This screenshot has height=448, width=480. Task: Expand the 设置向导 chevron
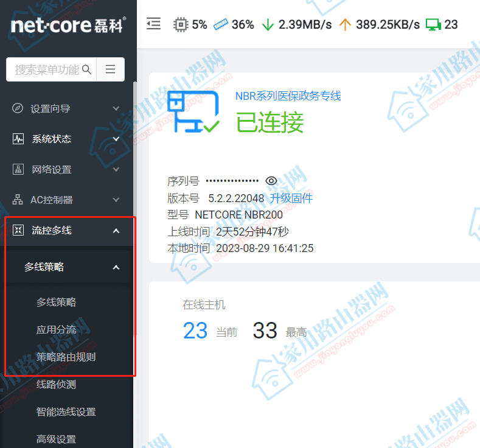click(116, 108)
